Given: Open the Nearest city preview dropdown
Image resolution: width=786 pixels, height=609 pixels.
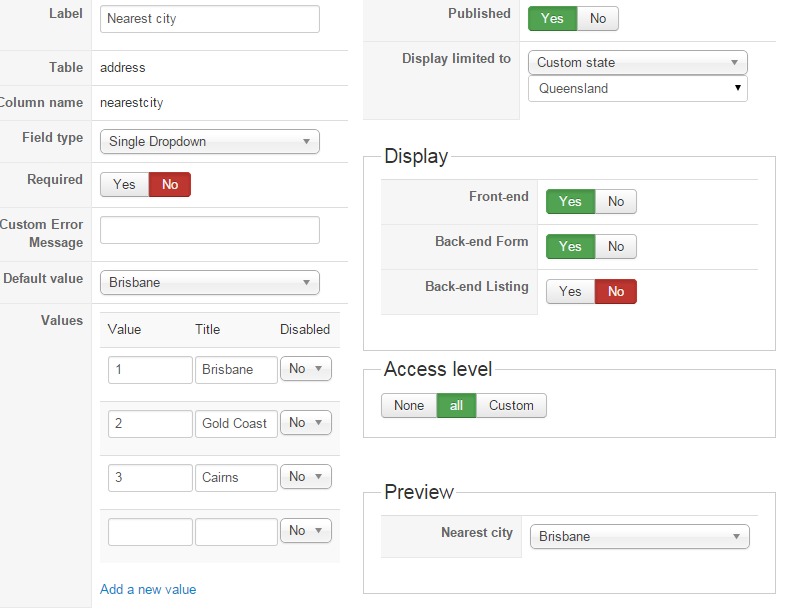Looking at the screenshot, I should [x=639, y=536].
